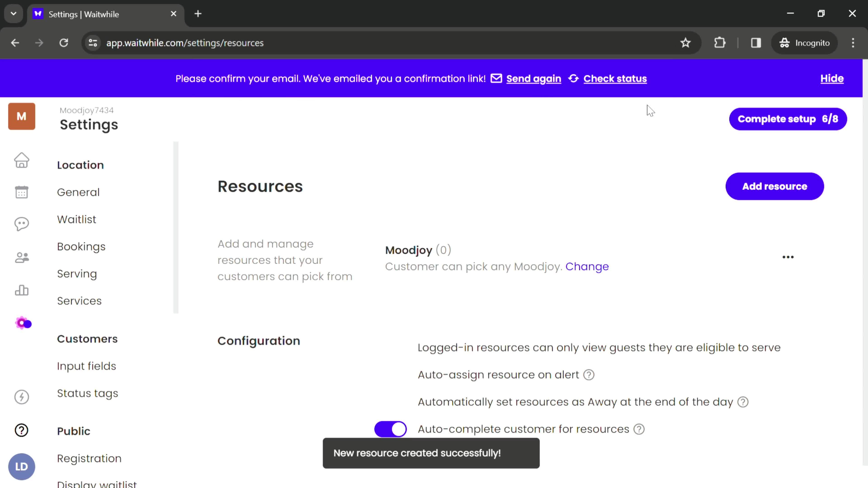868x488 pixels.
Task: Click the Location section heading
Action: (x=80, y=165)
